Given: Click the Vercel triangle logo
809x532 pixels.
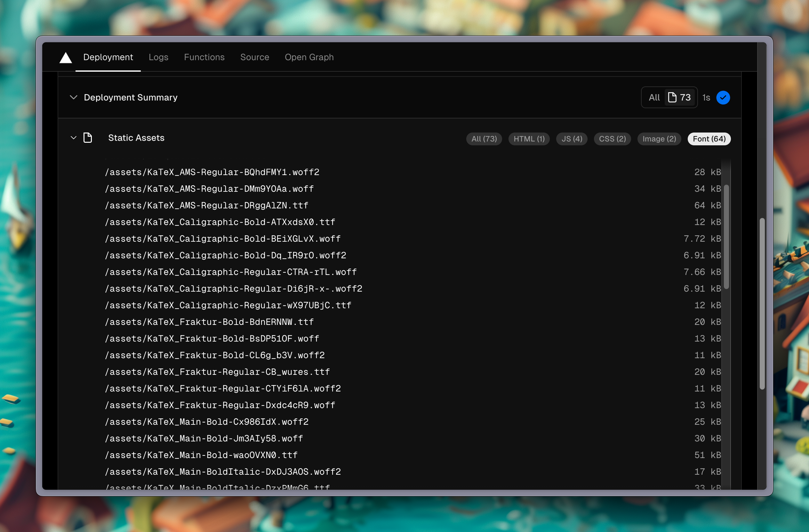Looking at the screenshot, I should (66, 57).
